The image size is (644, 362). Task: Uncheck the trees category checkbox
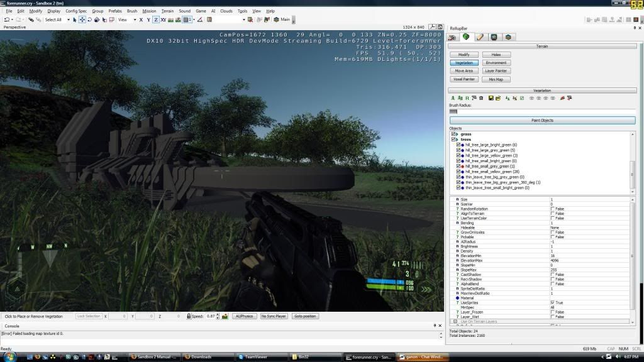tap(453, 140)
